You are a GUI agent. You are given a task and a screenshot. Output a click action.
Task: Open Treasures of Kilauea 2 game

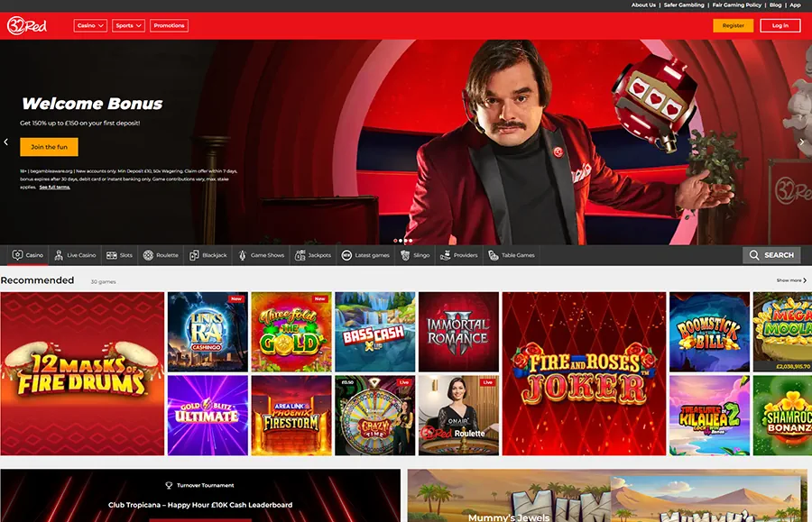pyautogui.click(x=709, y=416)
